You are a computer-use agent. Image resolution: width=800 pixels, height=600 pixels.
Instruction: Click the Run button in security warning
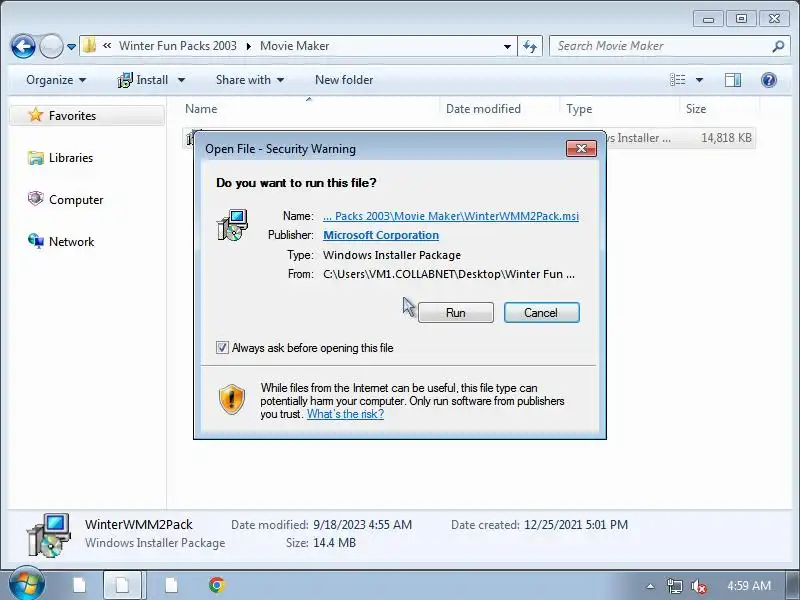click(x=456, y=313)
